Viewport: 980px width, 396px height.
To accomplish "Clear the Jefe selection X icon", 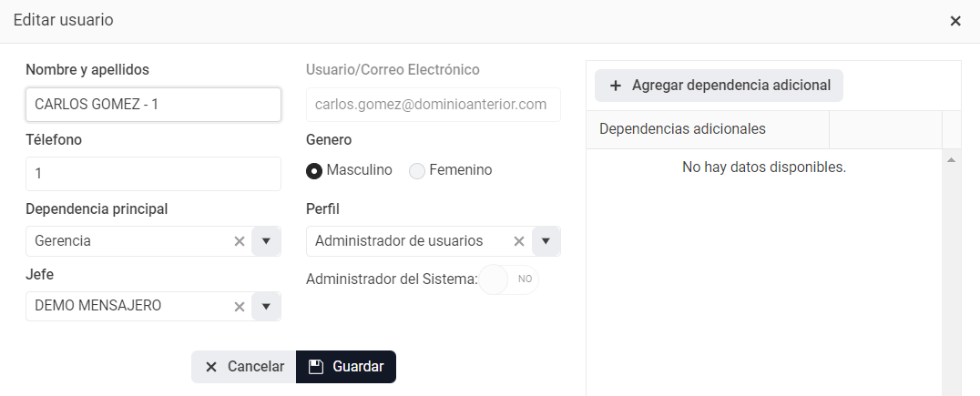I will [240, 307].
